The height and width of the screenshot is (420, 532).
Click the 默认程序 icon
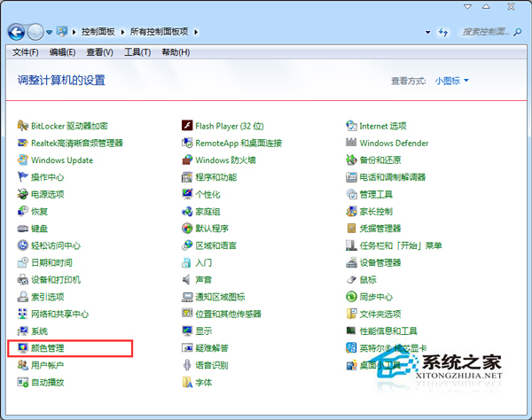click(187, 229)
